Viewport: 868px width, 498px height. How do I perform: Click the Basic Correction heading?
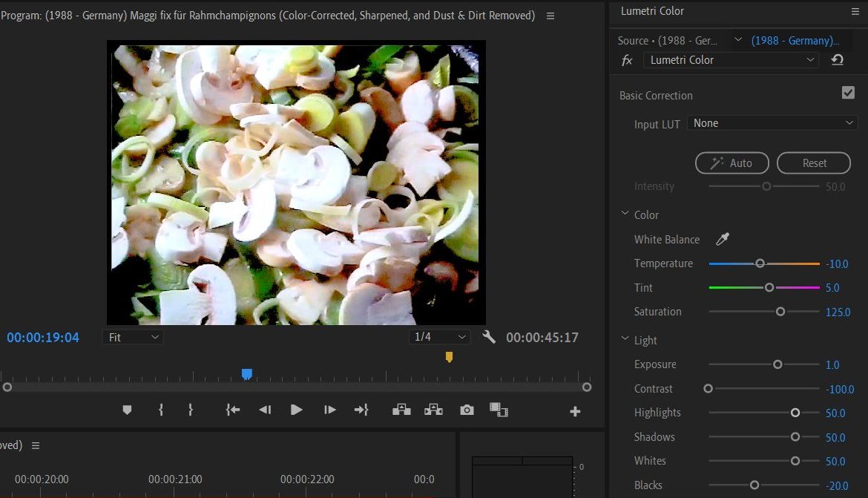pos(656,95)
